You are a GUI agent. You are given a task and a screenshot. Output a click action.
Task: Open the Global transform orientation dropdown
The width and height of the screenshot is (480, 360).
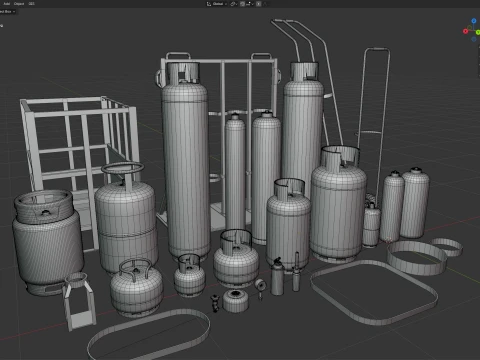[220, 4]
